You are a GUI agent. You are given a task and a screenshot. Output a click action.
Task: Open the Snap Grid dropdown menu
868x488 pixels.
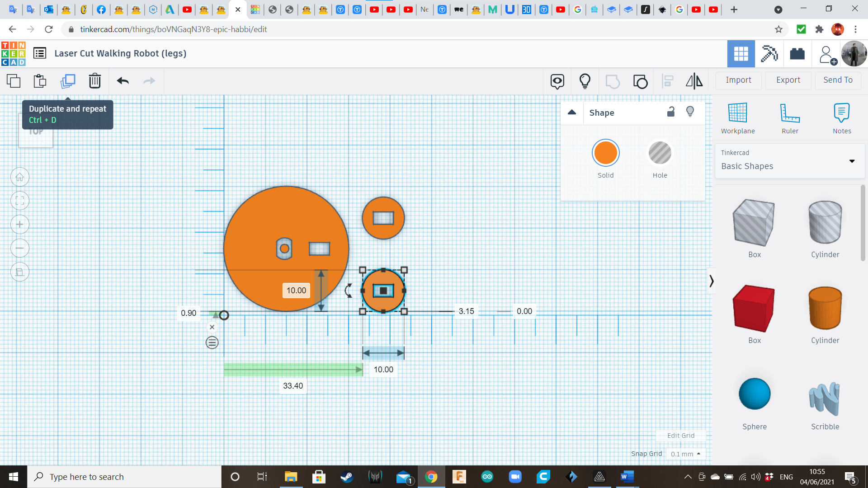[x=684, y=454]
